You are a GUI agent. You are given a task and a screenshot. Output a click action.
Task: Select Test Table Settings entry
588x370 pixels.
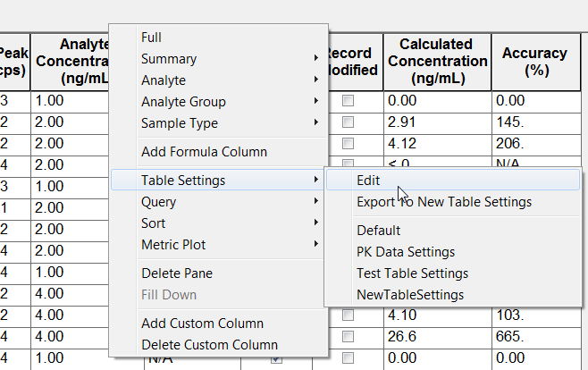(x=412, y=273)
